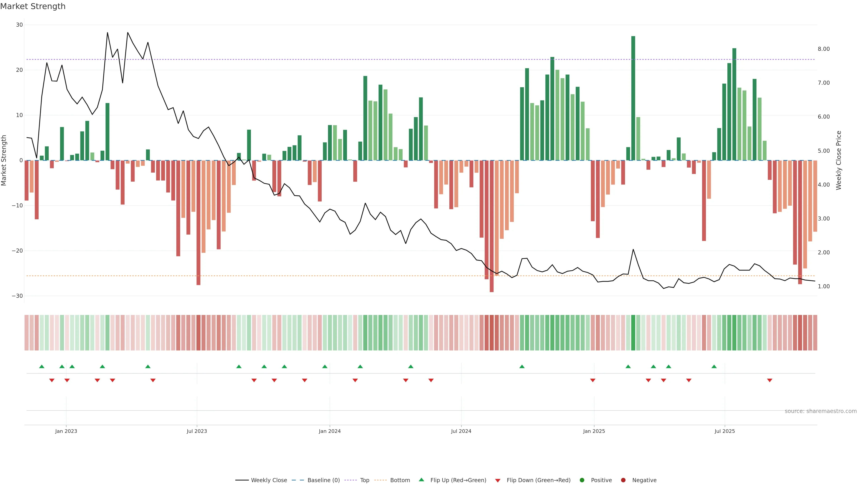Click the Negative red circle legend icon
868x488 pixels.
(x=623, y=480)
